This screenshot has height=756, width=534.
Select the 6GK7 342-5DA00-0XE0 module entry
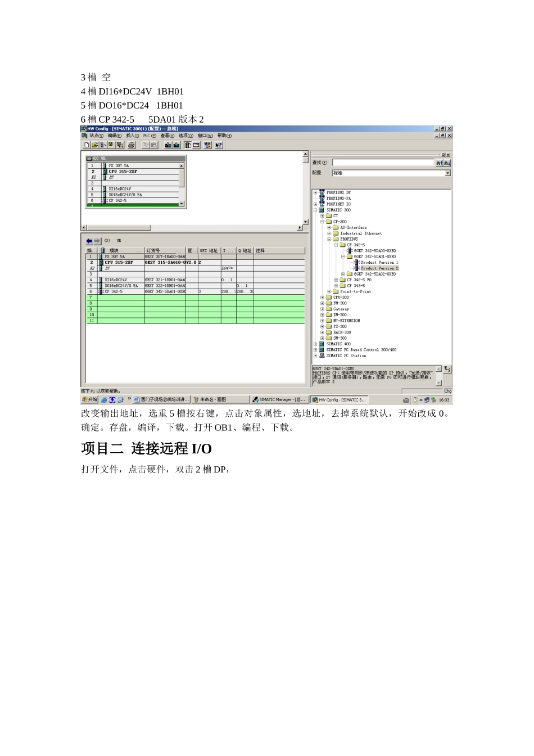374,251
